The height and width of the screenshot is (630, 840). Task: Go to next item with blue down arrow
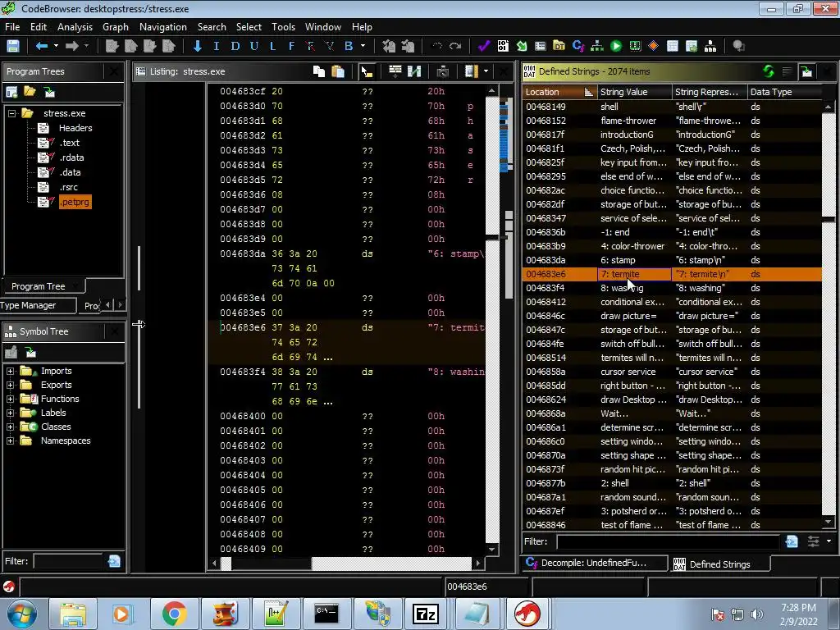(197, 46)
